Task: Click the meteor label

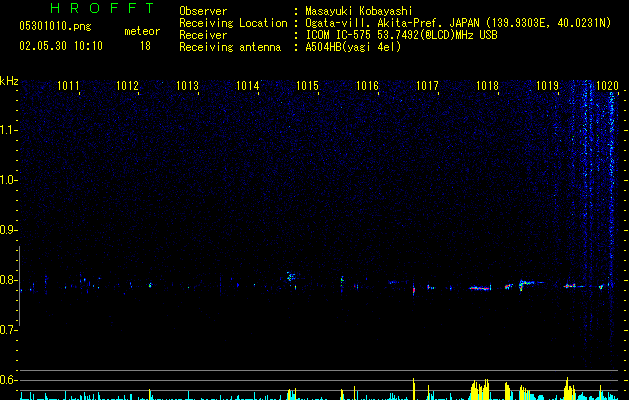Action: pyautogui.click(x=142, y=31)
